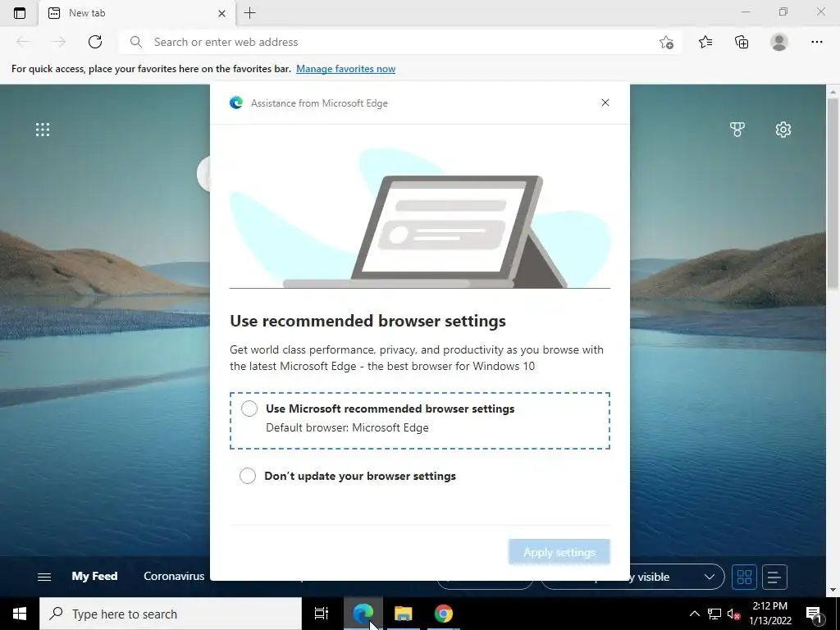Click the Type here to search box

[x=171, y=614]
